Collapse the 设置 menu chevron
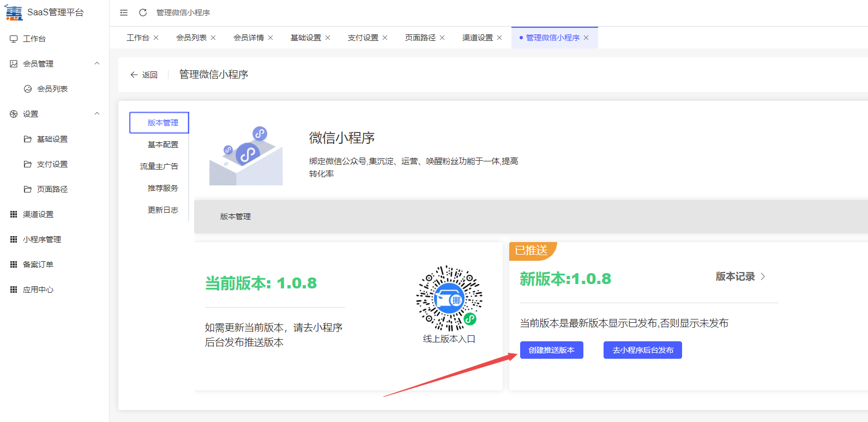 tap(97, 113)
